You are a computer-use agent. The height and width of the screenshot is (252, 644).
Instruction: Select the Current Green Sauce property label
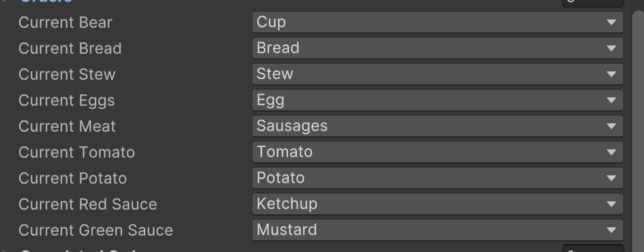pyautogui.click(x=96, y=231)
